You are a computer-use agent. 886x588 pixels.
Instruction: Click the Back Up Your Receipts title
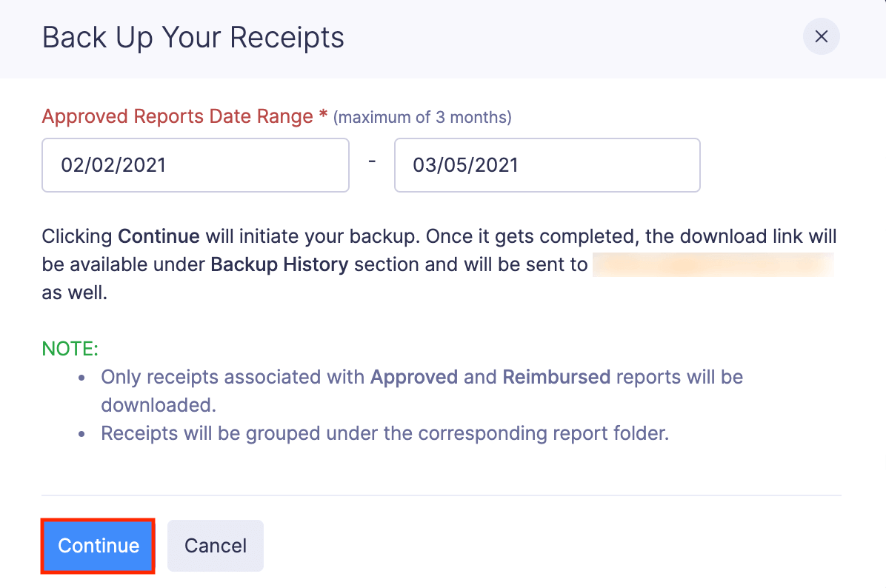pos(193,37)
